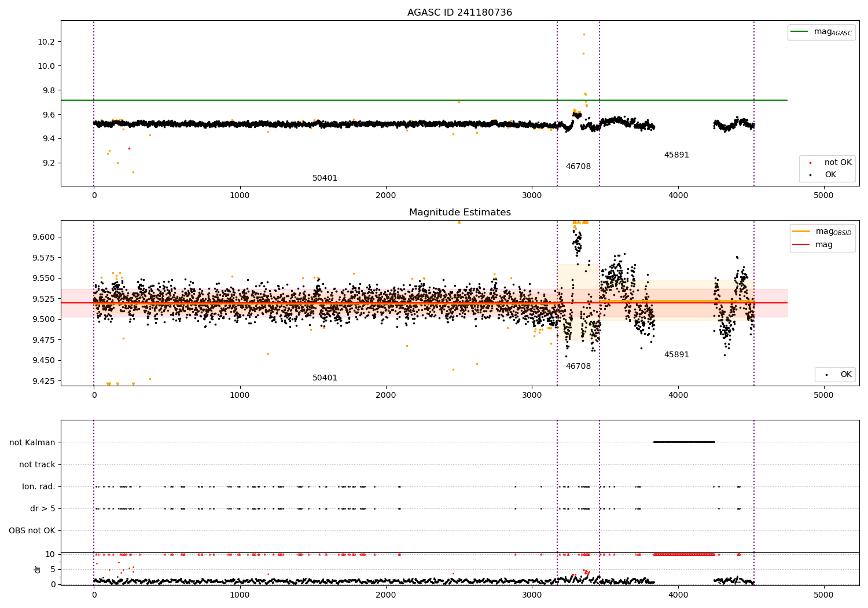
Task: Click the red 'mag' legend entry
Action: [x=812, y=245]
